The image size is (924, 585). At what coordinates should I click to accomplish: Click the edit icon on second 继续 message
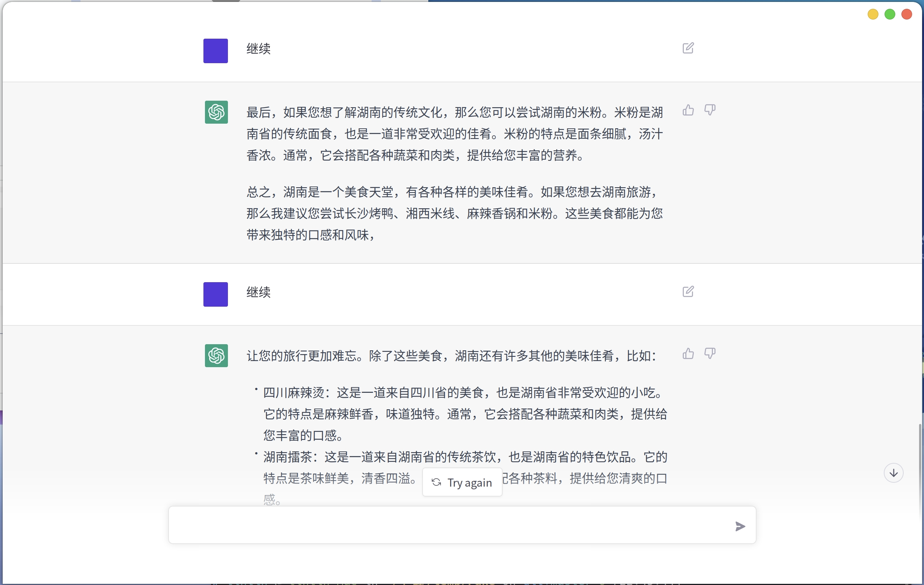click(x=688, y=291)
